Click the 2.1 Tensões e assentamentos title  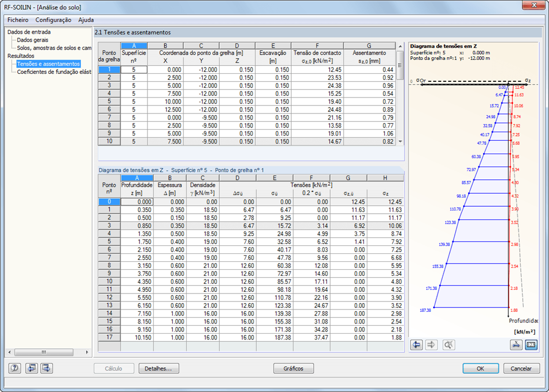click(x=133, y=33)
